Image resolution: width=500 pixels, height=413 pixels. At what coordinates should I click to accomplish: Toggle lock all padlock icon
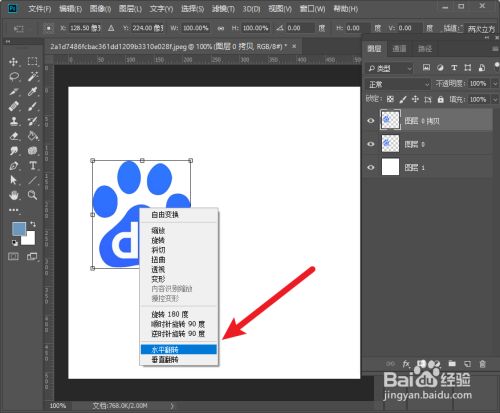[441, 99]
